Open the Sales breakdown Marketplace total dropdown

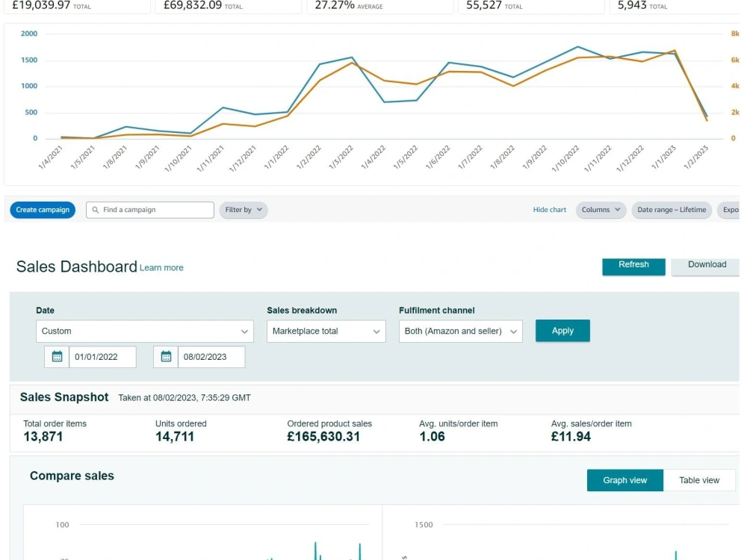tap(326, 331)
